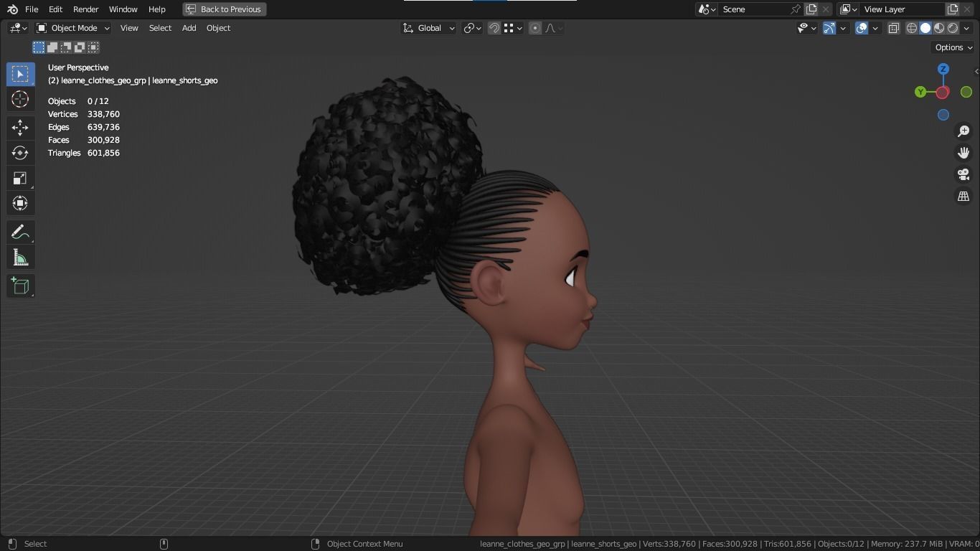Switch perspective/orthographic grid icon

(x=963, y=196)
